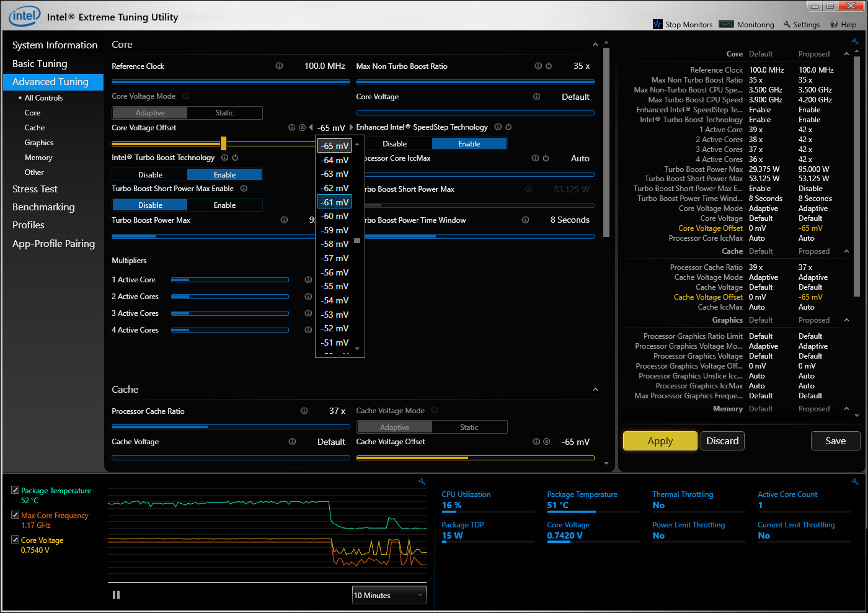Click the info icon for Enhanced Intel SpeedStep Technology
868x613 pixels.
(498, 127)
